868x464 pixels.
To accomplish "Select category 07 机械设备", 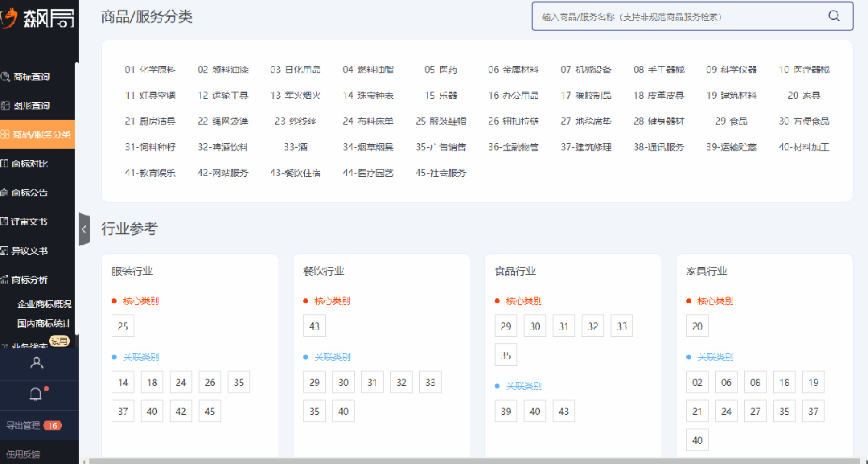I will 586,70.
